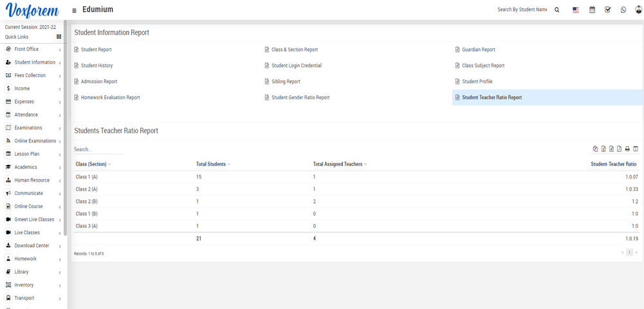Select Library in the sidebar
The height and width of the screenshot is (309, 644).
coord(21,272)
